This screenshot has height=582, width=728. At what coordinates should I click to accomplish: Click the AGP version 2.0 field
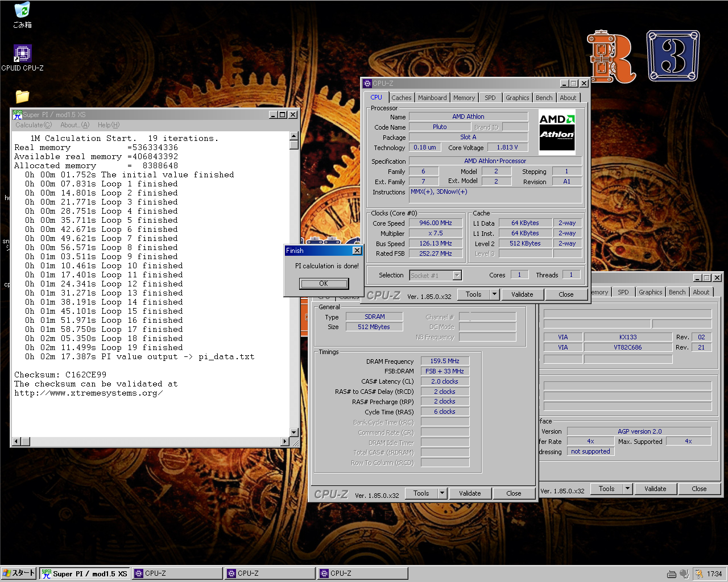click(x=639, y=431)
